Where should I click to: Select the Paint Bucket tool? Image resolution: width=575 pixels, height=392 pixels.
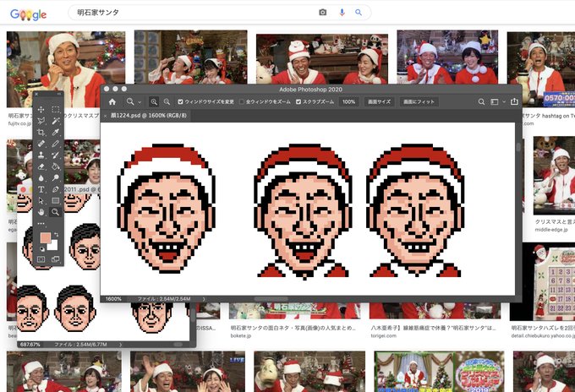[55, 166]
